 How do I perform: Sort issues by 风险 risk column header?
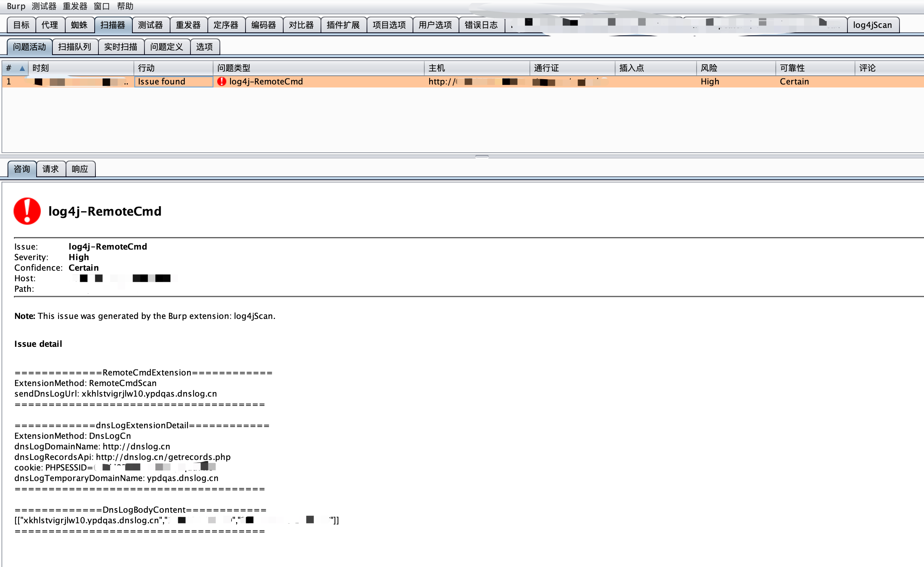[709, 68]
